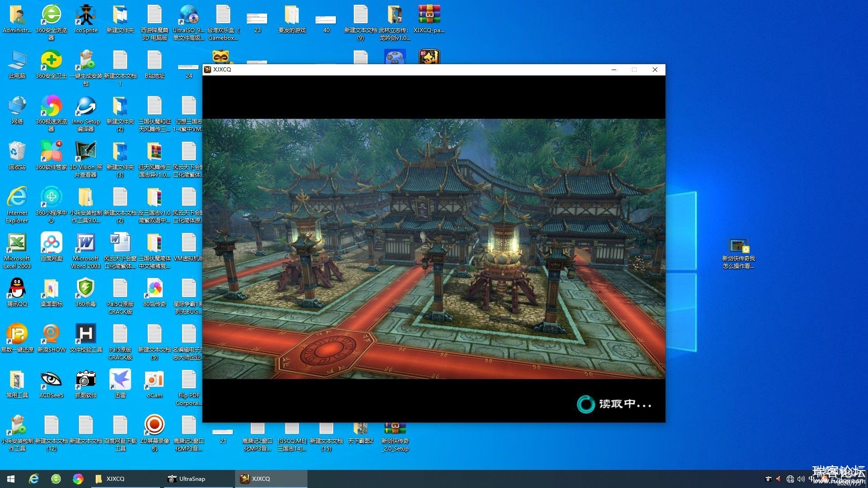Open Inno Setup 编译器 shortcut

(86, 114)
